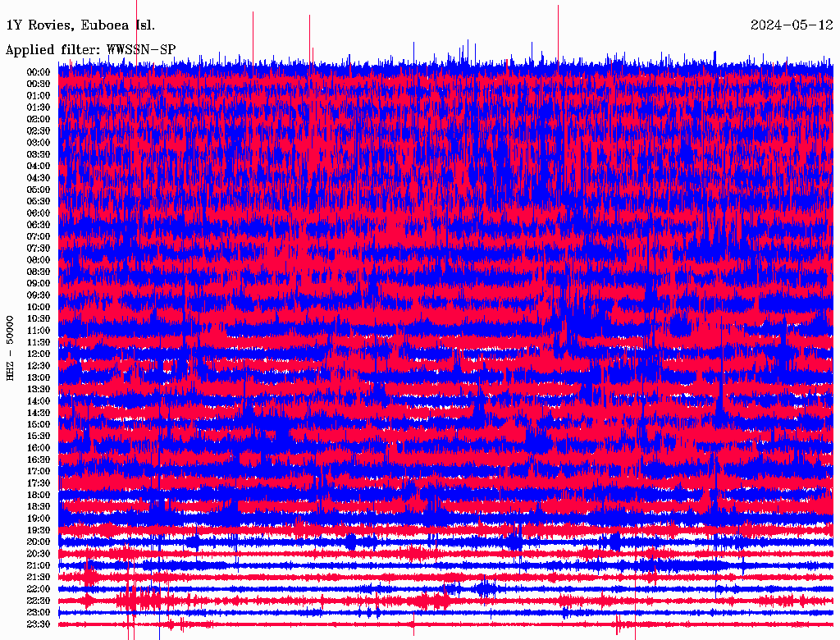Select the 02:30 time label

coord(39,131)
